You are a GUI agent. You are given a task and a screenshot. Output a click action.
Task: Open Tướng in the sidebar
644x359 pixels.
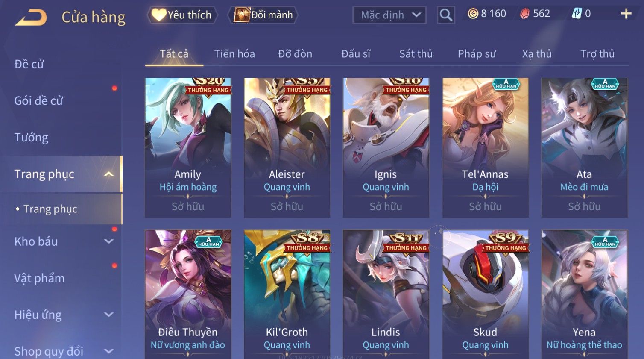pos(31,138)
